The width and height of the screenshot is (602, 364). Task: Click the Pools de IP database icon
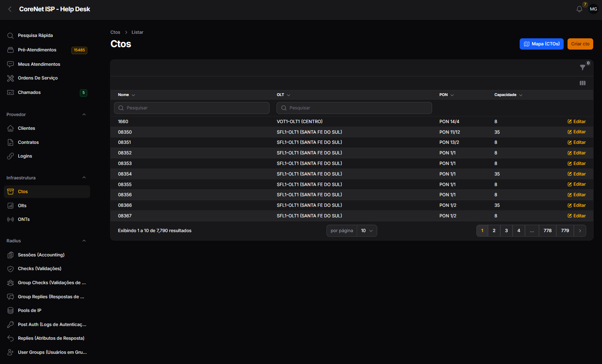point(11,311)
